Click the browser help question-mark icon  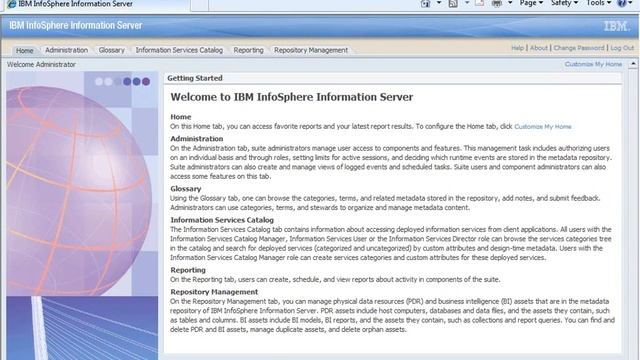pos(622,3)
